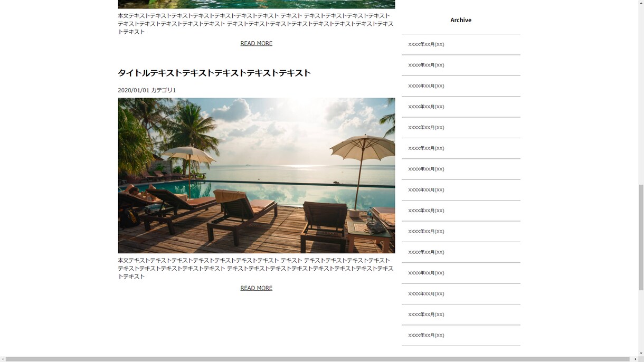The height and width of the screenshot is (362, 644).
Task: Click the vertical scrollbar thumb
Action: tap(641, 237)
